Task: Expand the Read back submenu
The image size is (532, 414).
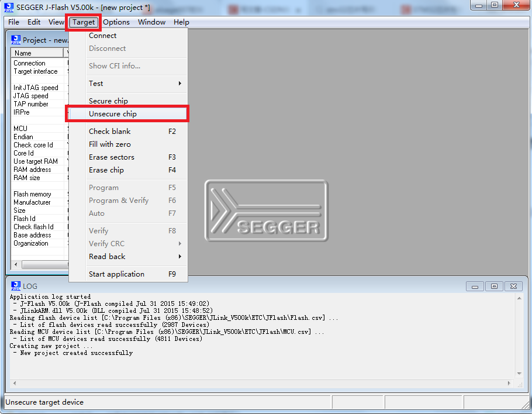Action: [128, 257]
